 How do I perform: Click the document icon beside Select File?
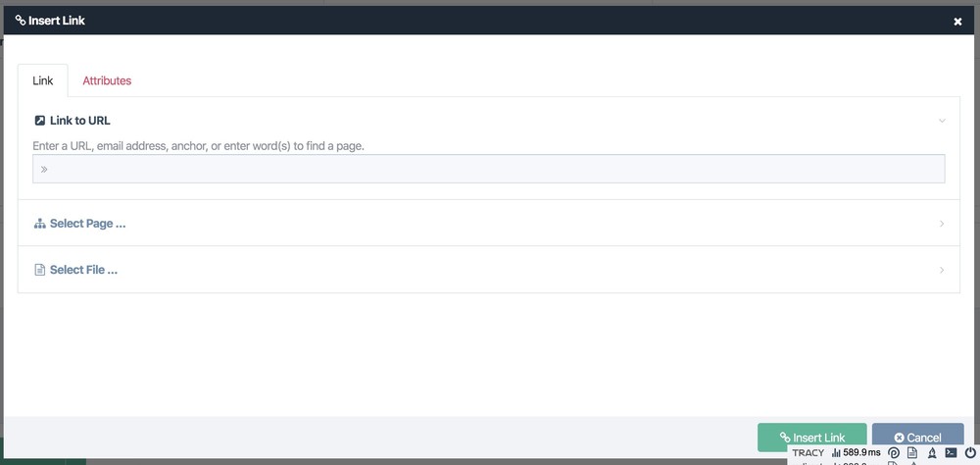(x=40, y=270)
